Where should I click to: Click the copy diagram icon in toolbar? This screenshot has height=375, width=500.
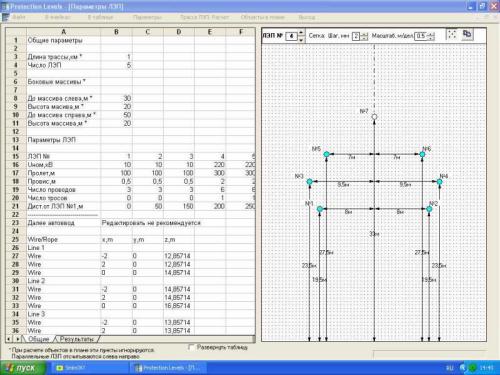tap(467, 34)
